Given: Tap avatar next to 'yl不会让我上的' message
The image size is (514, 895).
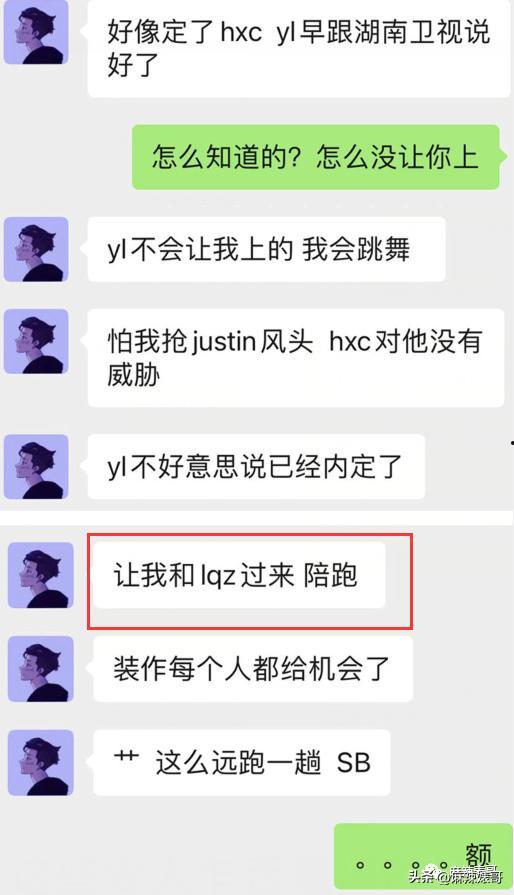Looking at the screenshot, I should (x=36, y=249).
